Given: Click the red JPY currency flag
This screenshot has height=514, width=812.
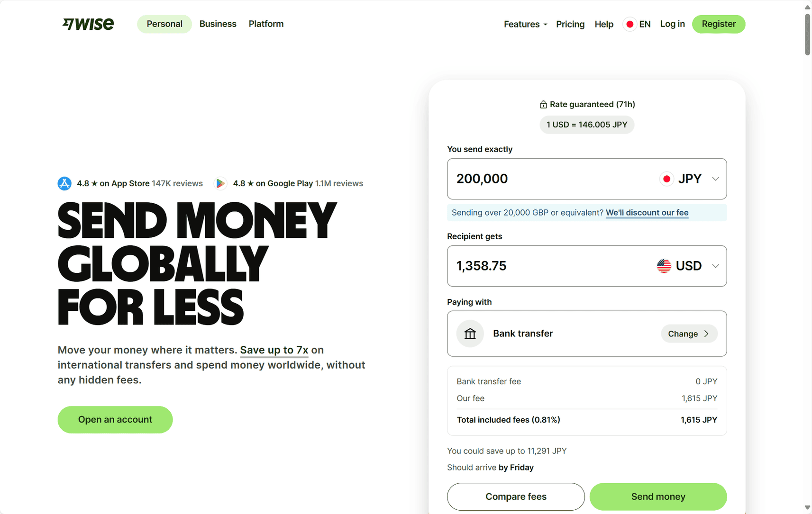Looking at the screenshot, I should point(666,179).
